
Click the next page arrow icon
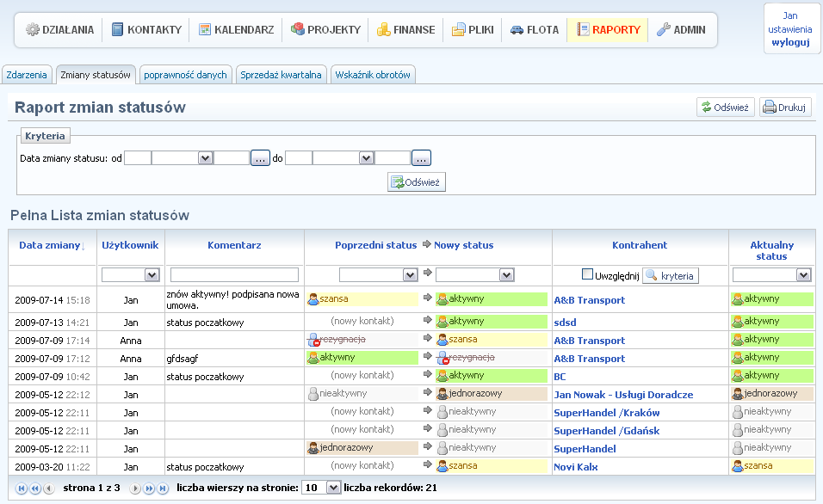135,489
